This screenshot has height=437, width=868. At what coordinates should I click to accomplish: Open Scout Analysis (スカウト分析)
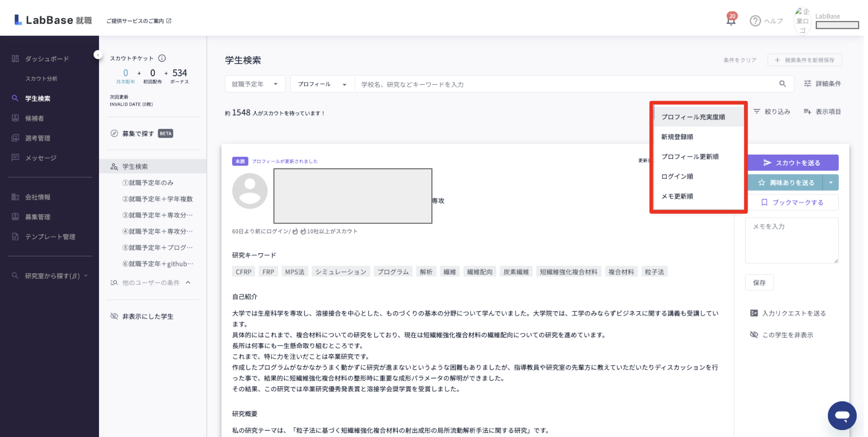click(x=41, y=78)
